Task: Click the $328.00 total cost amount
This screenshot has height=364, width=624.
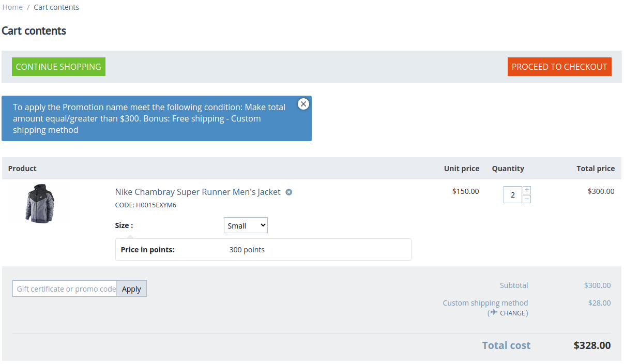Action: click(x=592, y=345)
